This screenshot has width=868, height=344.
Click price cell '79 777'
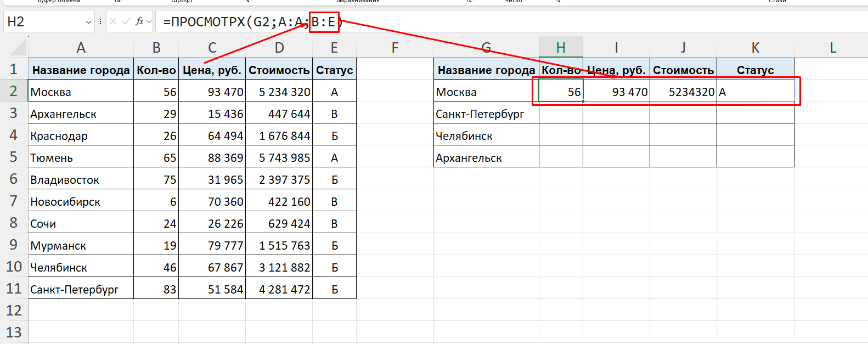pos(212,245)
